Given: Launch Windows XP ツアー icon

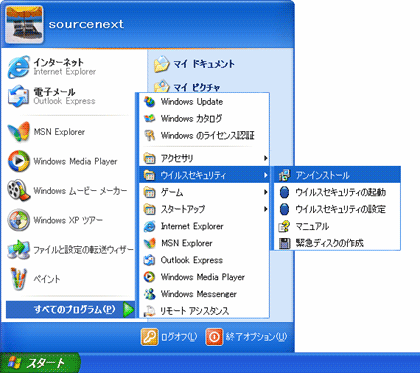Looking at the screenshot, I should [19, 220].
